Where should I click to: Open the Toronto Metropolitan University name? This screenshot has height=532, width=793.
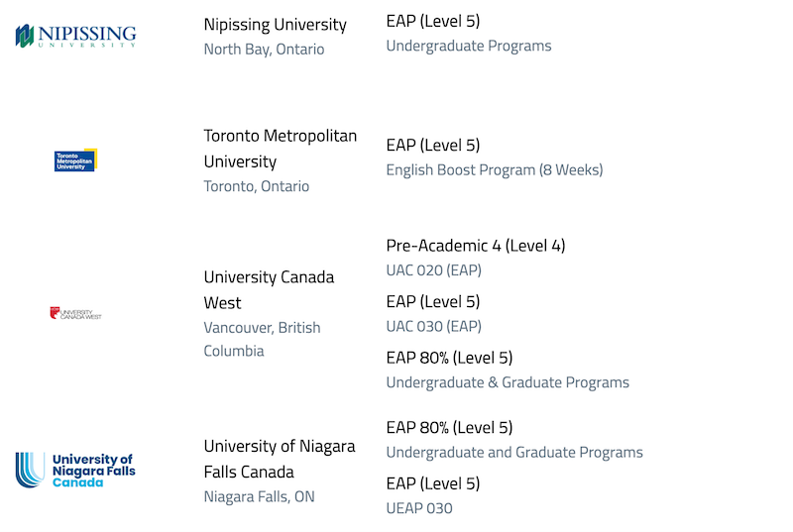281,149
